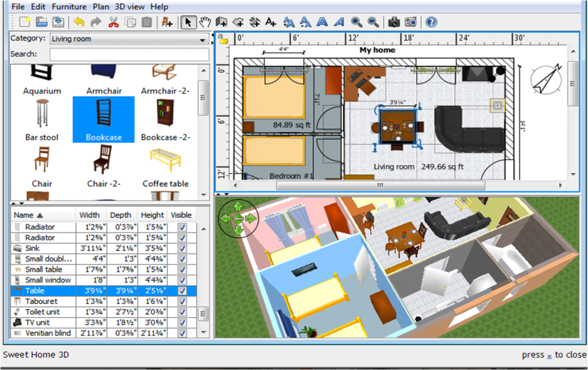This screenshot has width=588, height=370.
Task: Open the Category dropdown showing Living room
Action: (129, 39)
